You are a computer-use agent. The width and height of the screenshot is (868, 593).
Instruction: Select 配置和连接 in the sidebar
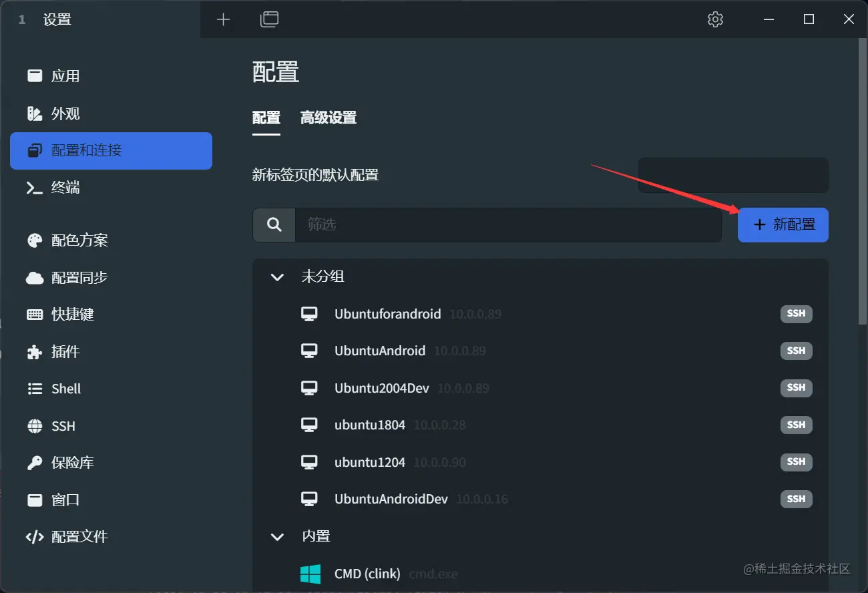click(x=111, y=150)
